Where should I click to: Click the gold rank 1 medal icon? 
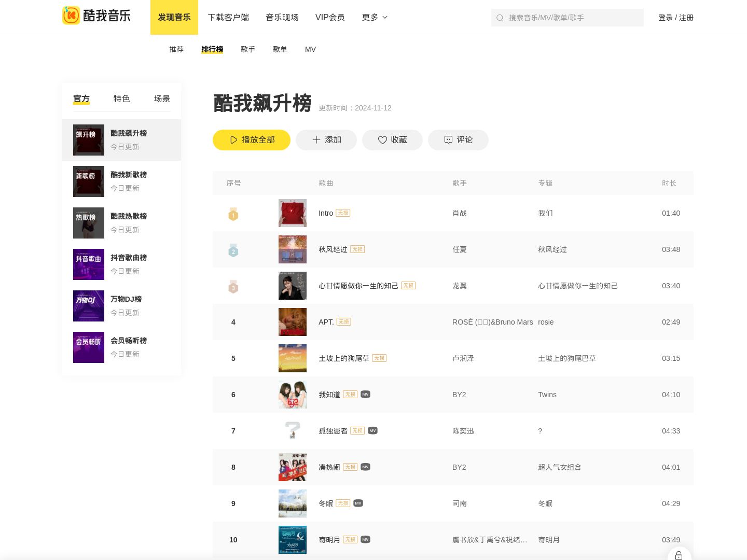(x=233, y=214)
